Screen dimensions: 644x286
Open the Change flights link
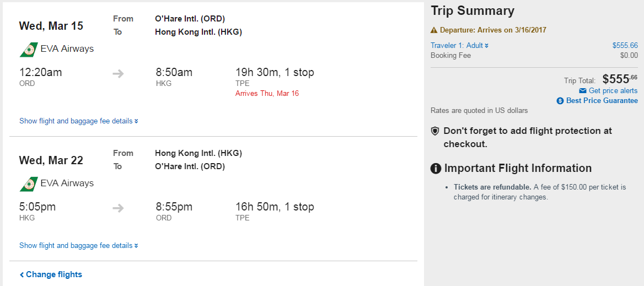[x=51, y=274]
